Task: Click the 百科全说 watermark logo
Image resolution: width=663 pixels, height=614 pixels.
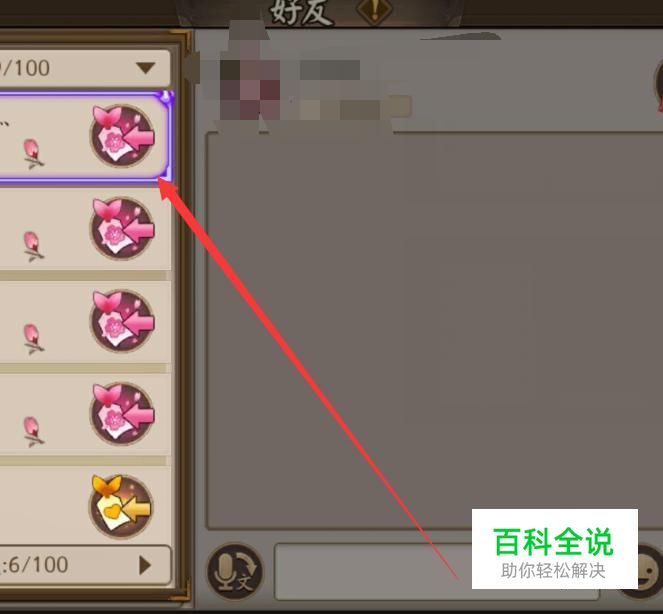Action: (x=554, y=548)
